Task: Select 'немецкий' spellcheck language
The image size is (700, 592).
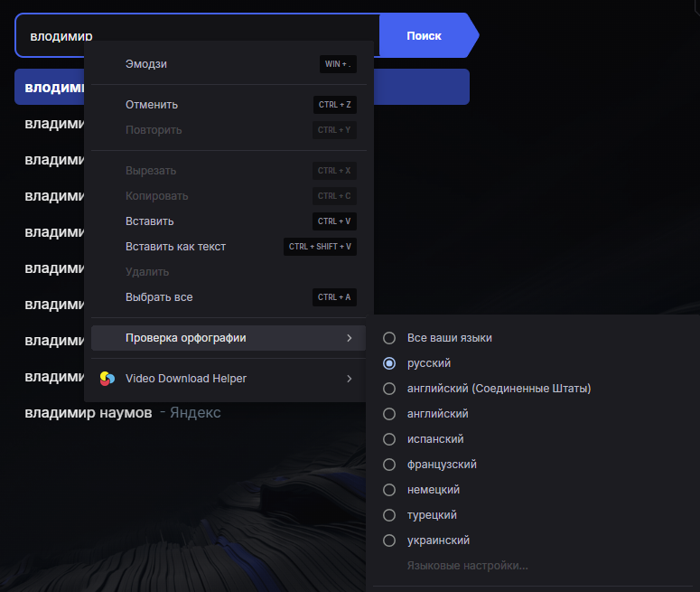Action: (x=389, y=490)
